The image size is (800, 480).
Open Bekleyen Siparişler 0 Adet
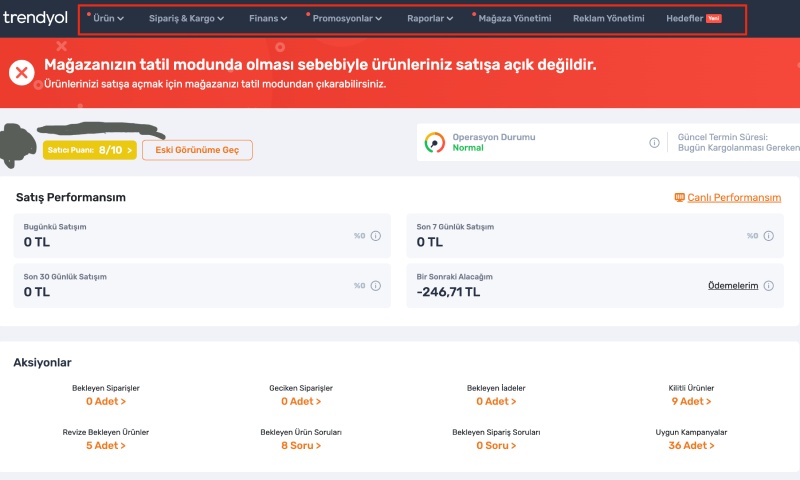coord(106,401)
